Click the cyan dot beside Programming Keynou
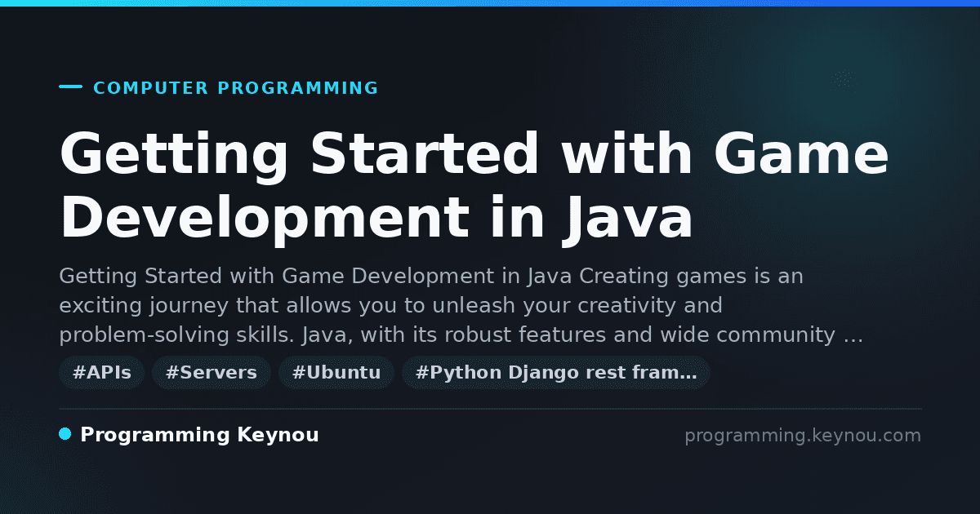 [x=65, y=434]
